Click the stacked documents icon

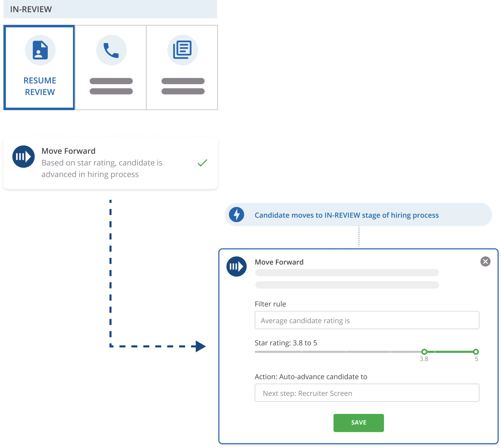[182, 50]
